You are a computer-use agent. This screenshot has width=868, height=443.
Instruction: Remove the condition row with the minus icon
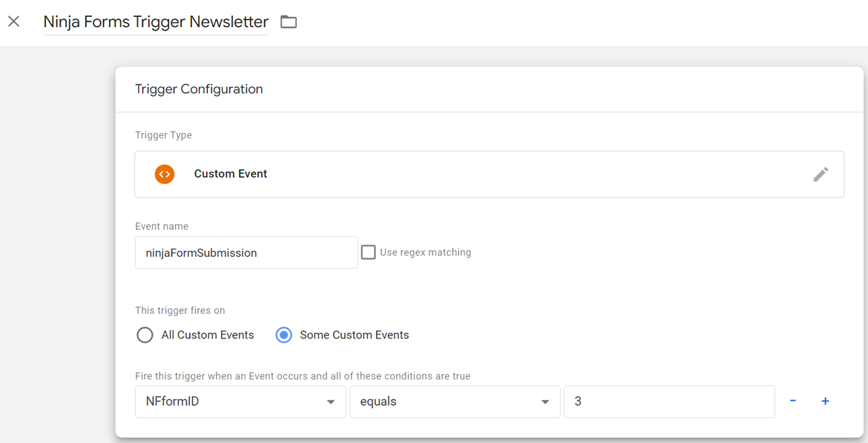click(x=793, y=401)
